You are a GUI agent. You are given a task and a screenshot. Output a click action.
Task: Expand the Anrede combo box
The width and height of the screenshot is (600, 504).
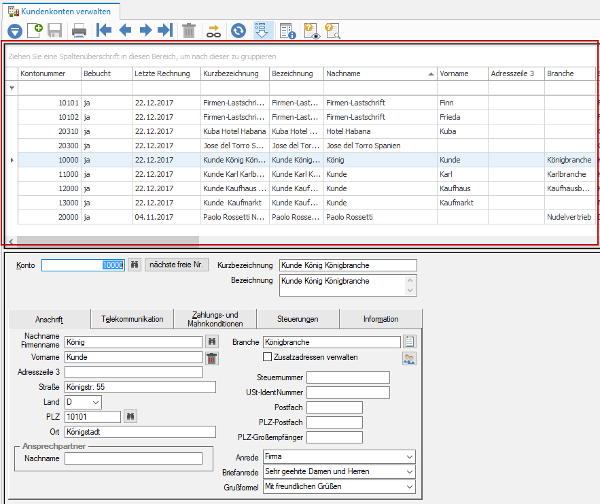pyautogui.click(x=339, y=457)
